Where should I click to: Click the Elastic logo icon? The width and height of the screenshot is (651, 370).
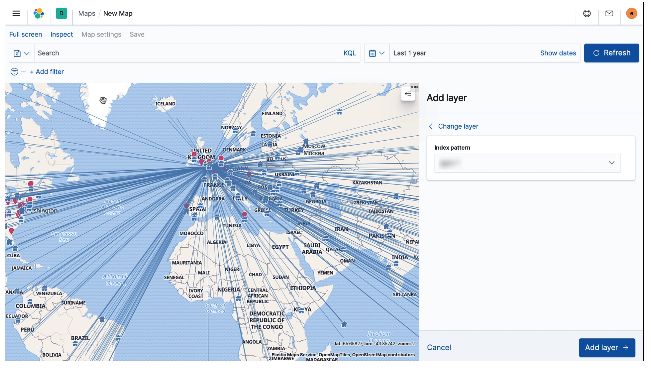(39, 14)
